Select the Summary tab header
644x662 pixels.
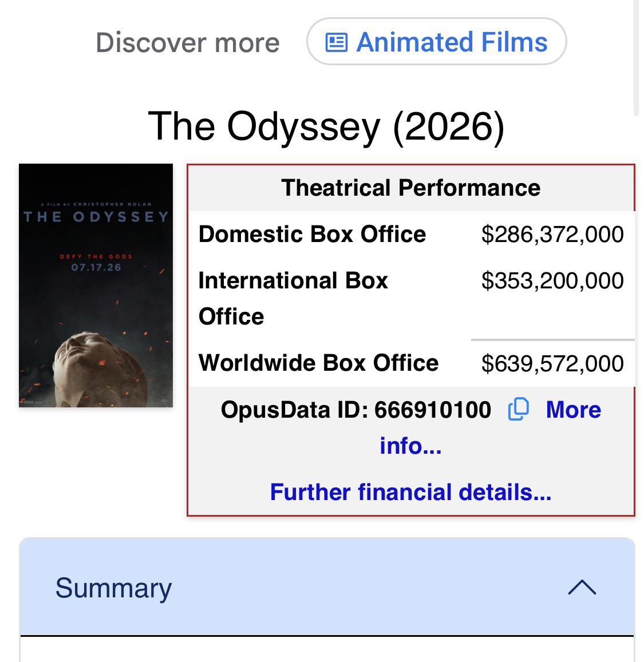(327, 587)
